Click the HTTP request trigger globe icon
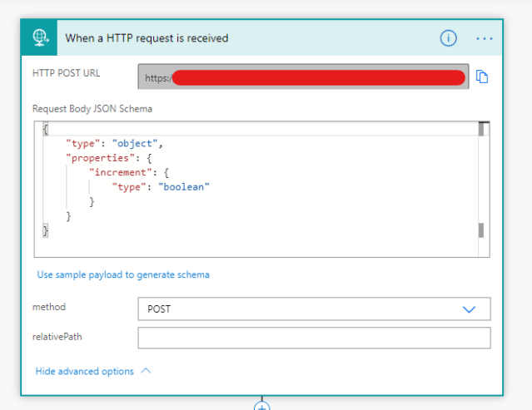 (38, 38)
